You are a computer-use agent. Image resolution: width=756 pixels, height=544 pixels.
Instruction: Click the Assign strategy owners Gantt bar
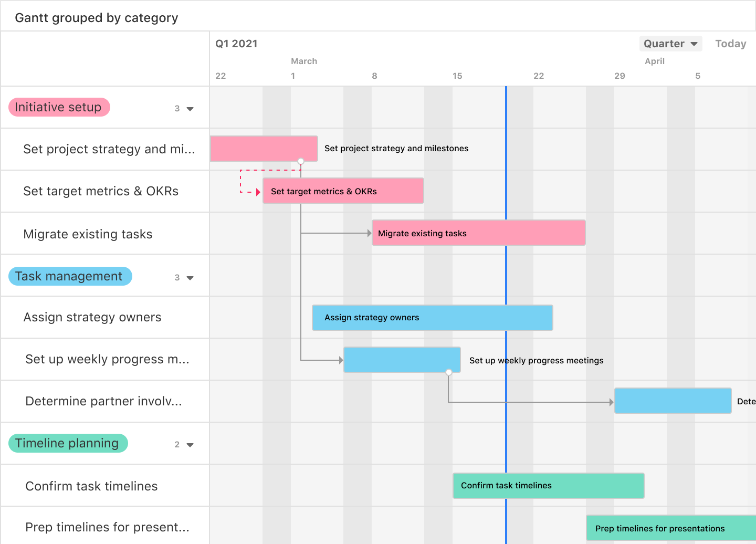pyautogui.click(x=432, y=318)
